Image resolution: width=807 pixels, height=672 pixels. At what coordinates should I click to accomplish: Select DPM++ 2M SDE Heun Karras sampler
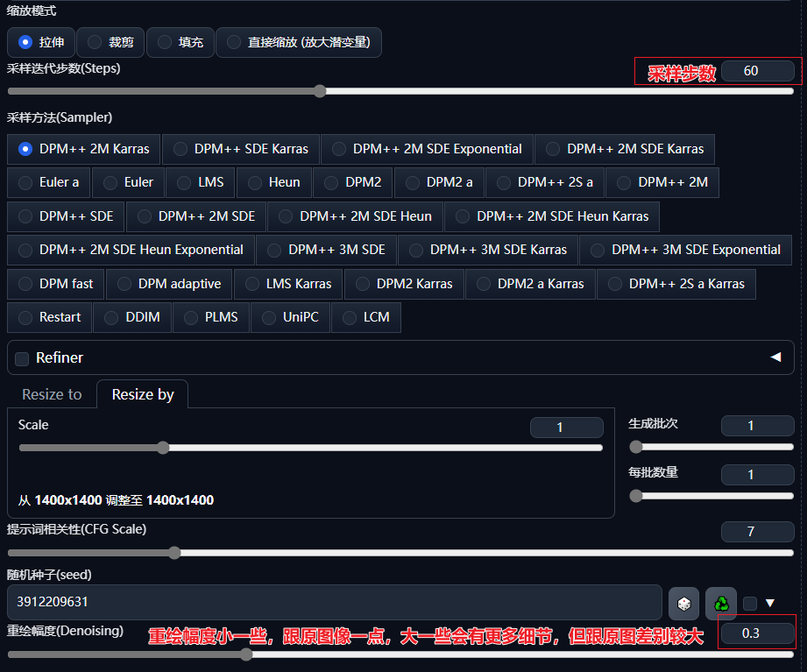[552, 216]
